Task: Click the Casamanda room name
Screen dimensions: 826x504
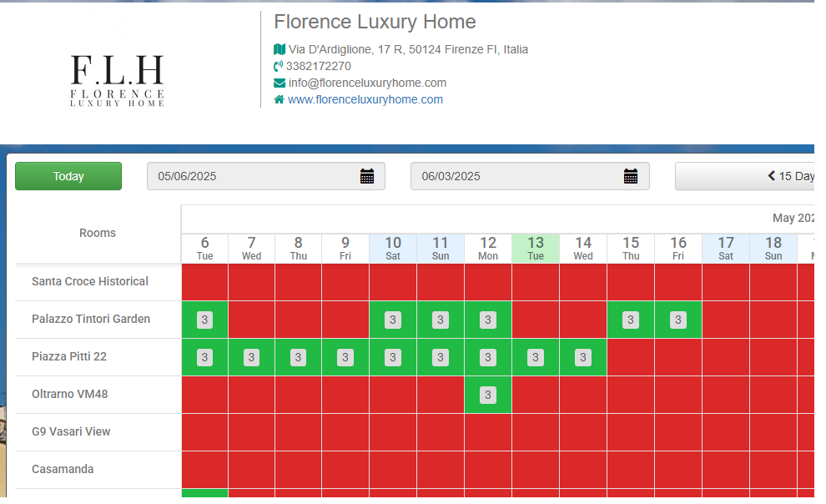Action: [63, 469]
